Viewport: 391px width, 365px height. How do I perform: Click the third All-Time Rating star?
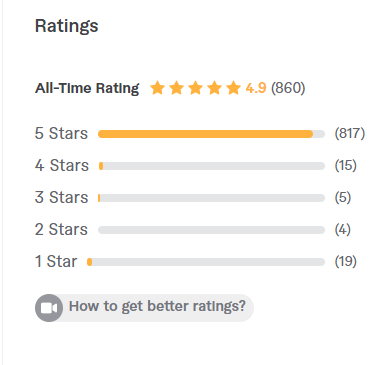195,88
